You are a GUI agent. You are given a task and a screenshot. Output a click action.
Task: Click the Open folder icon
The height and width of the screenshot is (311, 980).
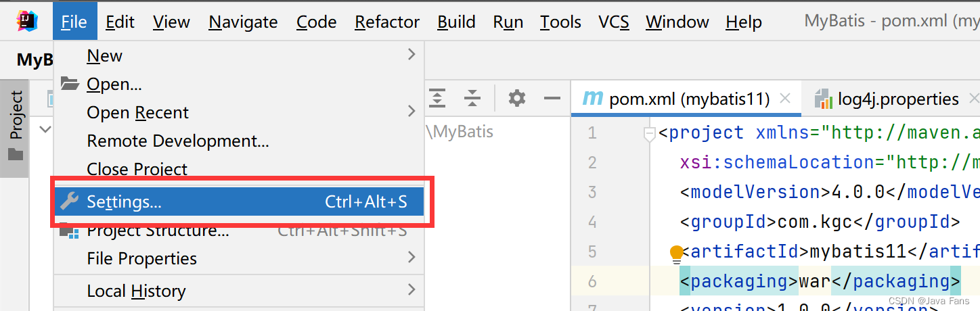coord(70,84)
